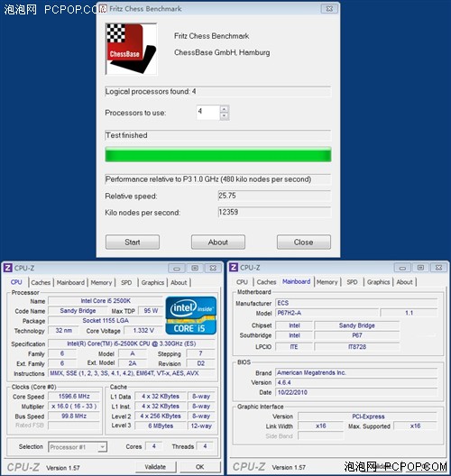Click Technology value '32 nm'

(63, 330)
